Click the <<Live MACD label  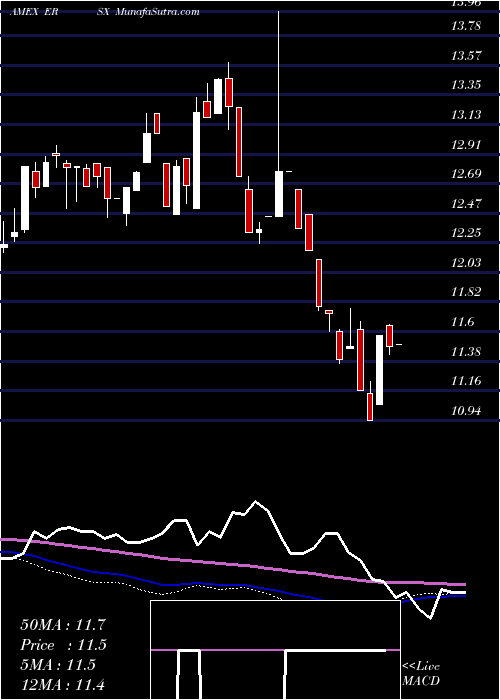(x=421, y=673)
